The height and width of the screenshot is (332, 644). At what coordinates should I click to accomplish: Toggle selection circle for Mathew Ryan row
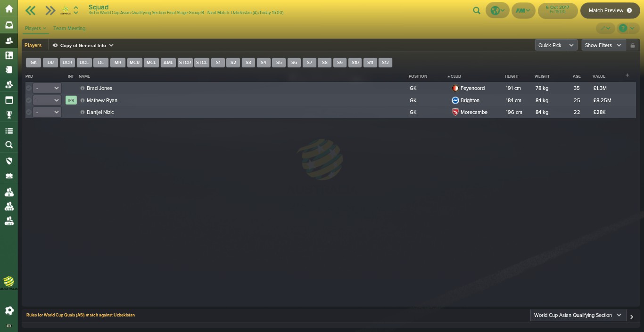tap(29, 100)
